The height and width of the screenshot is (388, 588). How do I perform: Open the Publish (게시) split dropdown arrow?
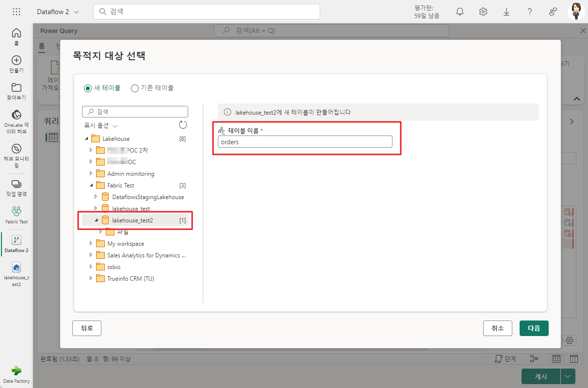pos(568,376)
